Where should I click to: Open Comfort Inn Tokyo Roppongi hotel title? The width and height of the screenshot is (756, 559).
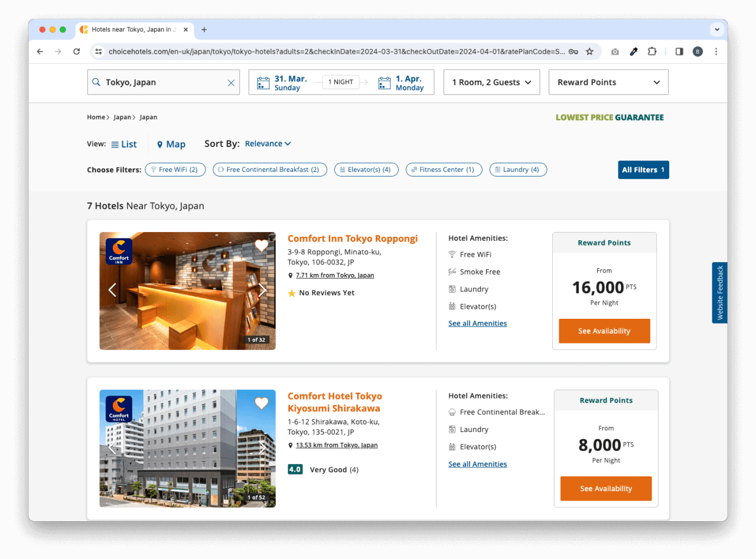(353, 238)
